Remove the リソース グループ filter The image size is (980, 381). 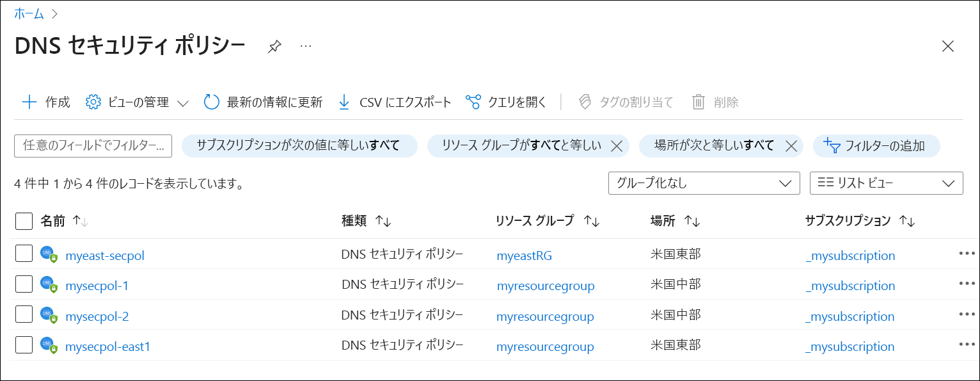point(617,146)
